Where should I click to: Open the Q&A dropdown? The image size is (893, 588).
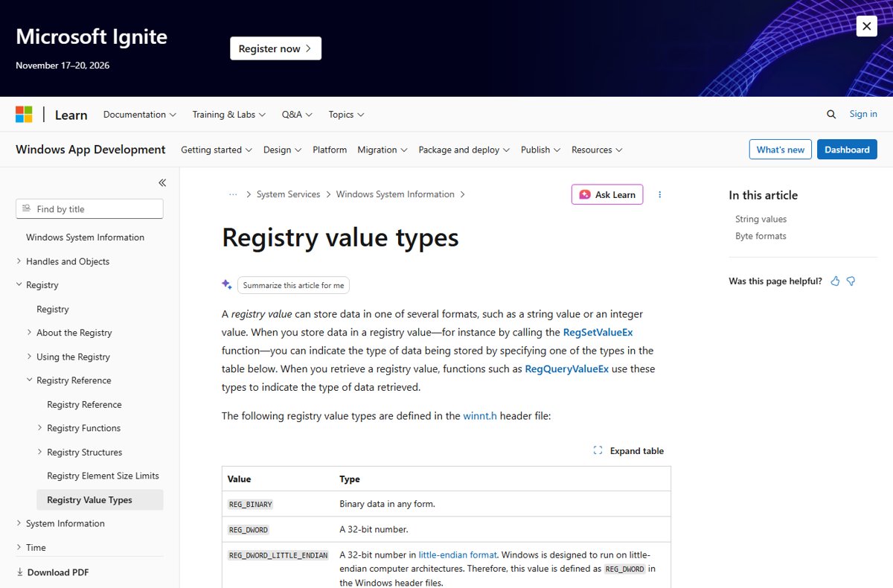pos(297,115)
